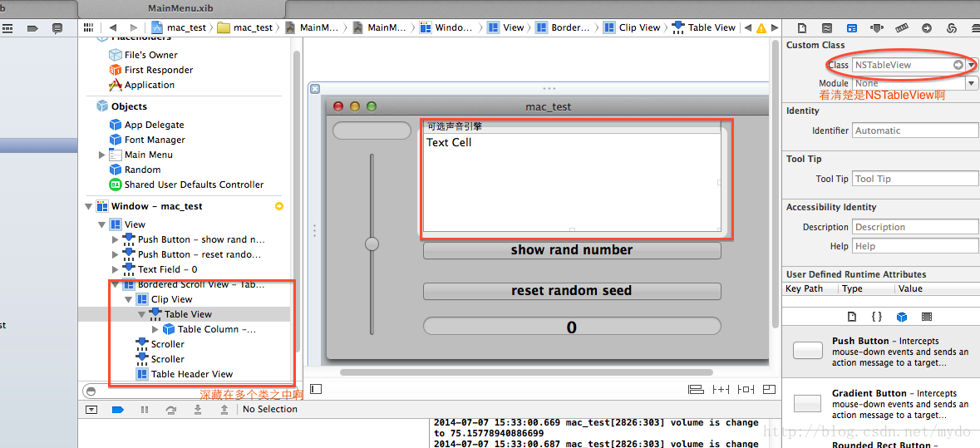This screenshot has width=980, height=448.
Task: Open the Module dropdown arrow
Action: [972, 83]
